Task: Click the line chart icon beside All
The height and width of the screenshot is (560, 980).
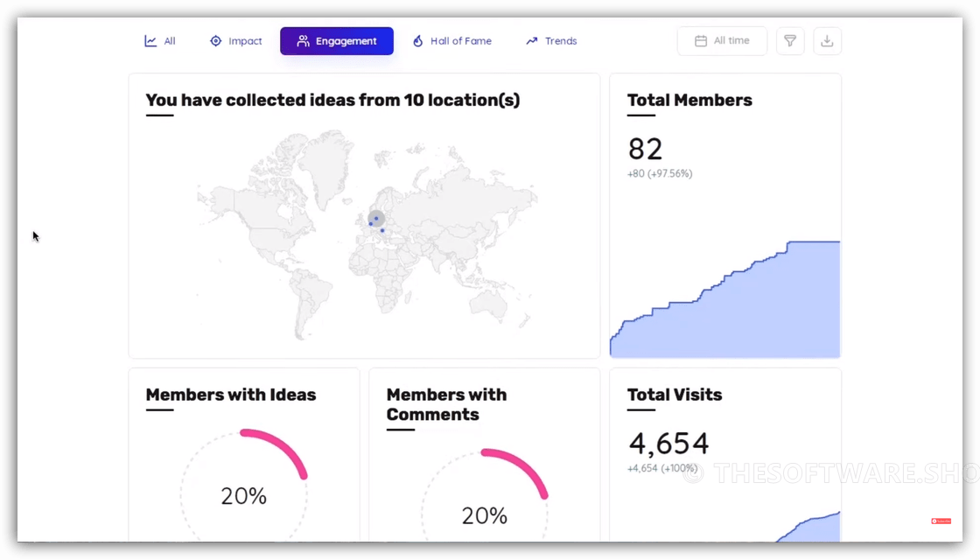Action: (150, 40)
